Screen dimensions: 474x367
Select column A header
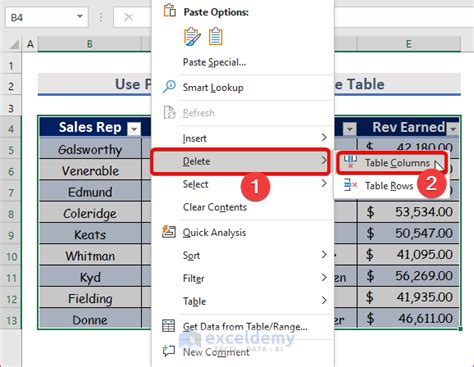click(30, 44)
